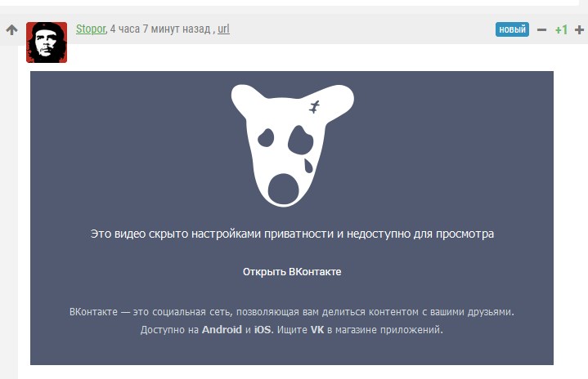
Task: Open the comment's url permalink
Action: coord(223,29)
